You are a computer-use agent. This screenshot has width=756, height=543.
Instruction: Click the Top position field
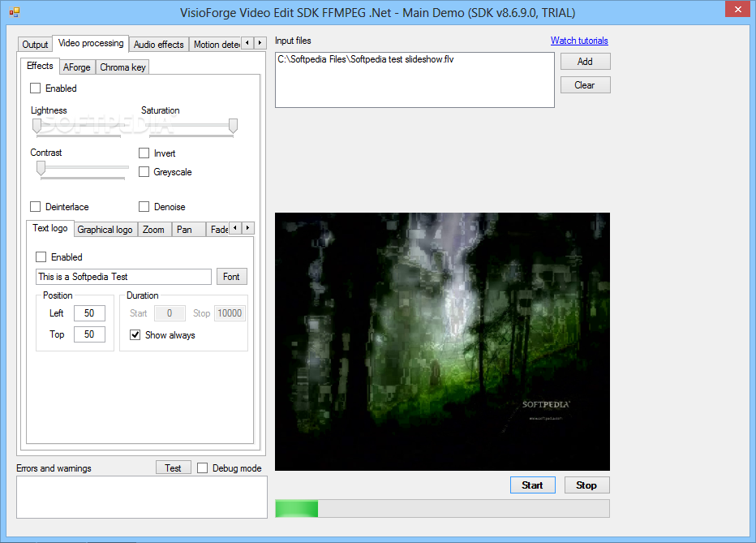[x=89, y=334]
